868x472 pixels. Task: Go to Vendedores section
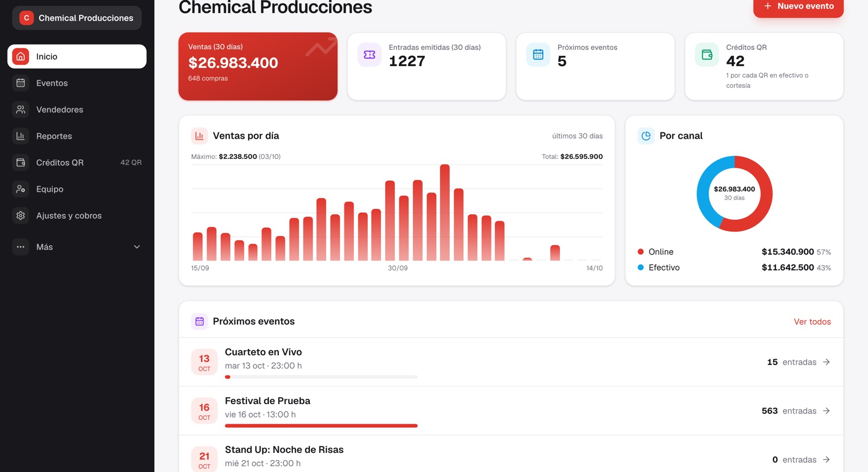coord(77,110)
